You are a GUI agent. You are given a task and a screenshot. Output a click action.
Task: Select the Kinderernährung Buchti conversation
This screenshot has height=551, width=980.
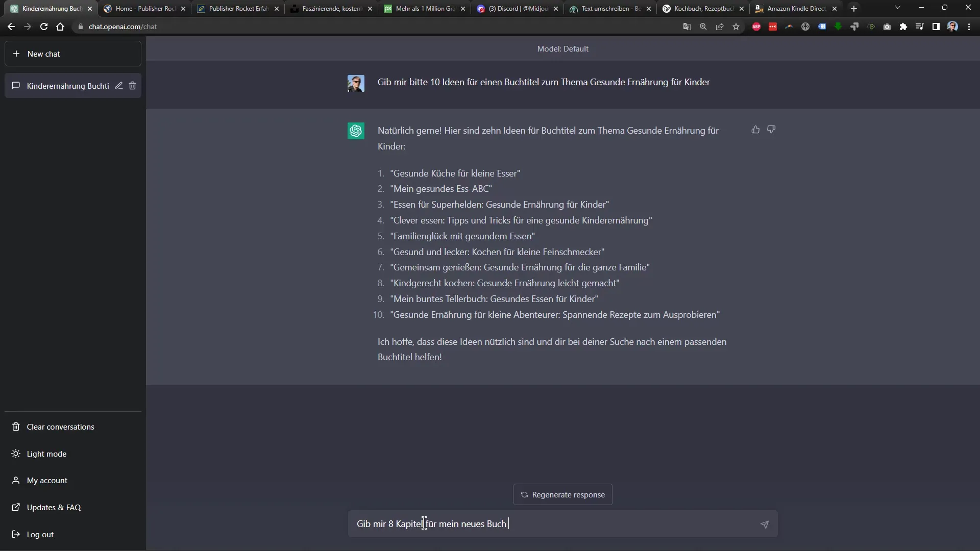pyautogui.click(x=67, y=85)
